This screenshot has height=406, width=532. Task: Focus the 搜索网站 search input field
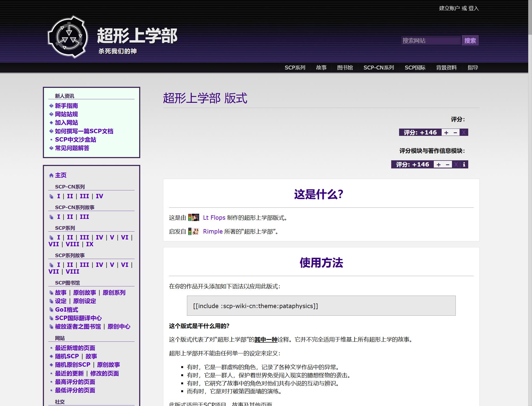(431, 41)
